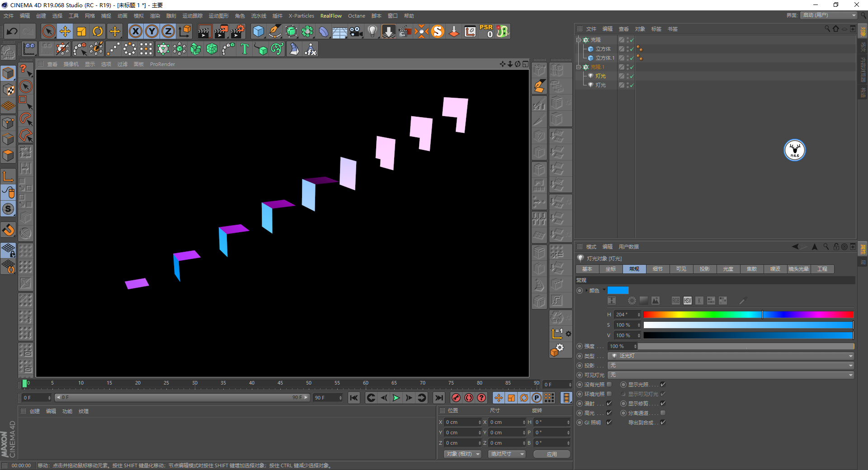The image size is (868, 470).
Task: Switch to Texture mode checkered icon
Action: coord(8,89)
